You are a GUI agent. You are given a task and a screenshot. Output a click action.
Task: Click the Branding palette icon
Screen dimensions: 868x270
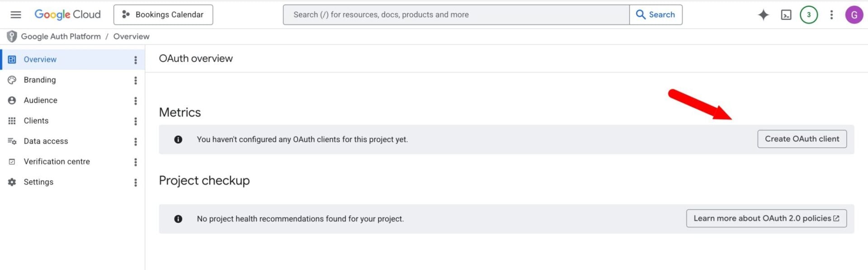pos(12,80)
